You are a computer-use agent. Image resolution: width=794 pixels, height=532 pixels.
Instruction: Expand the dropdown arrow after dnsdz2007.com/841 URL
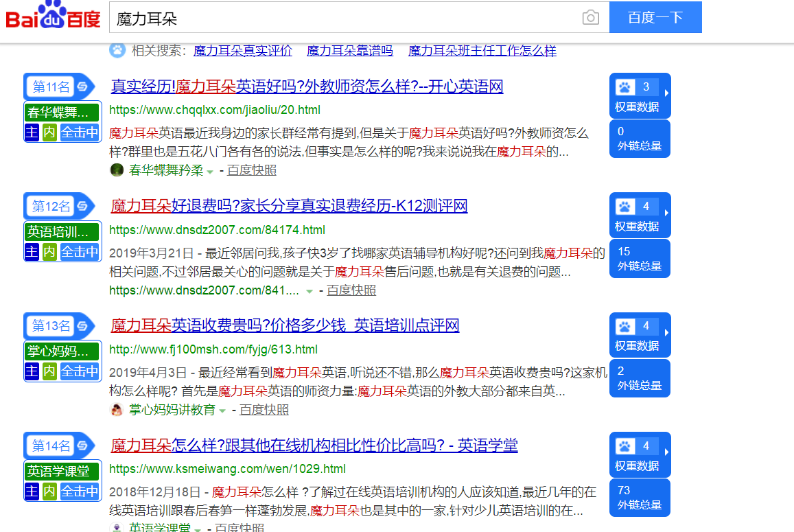pos(310,291)
